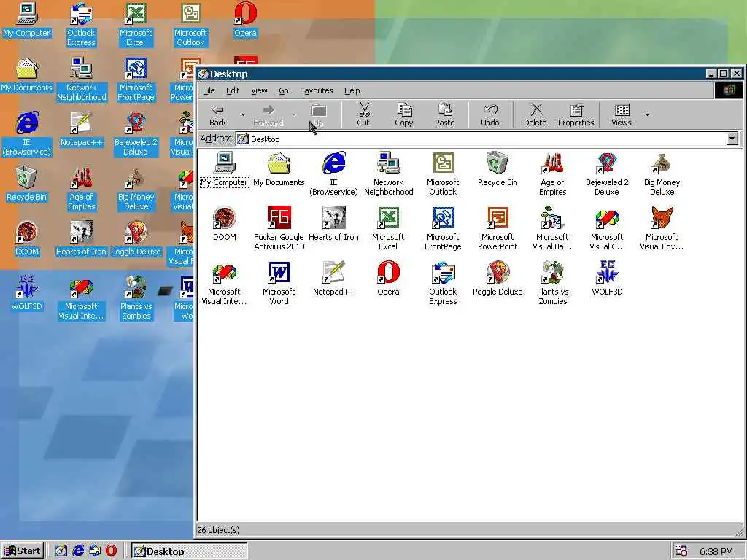The width and height of the screenshot is (747, 560).
Task: Launch Opera from quick launch bar
Action: tap(111, 551)
